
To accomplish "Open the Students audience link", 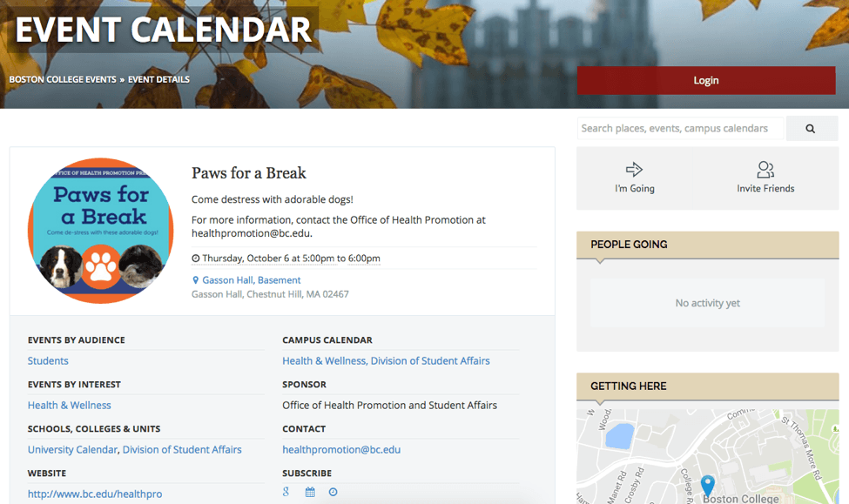I will click(x=48, y=360).
